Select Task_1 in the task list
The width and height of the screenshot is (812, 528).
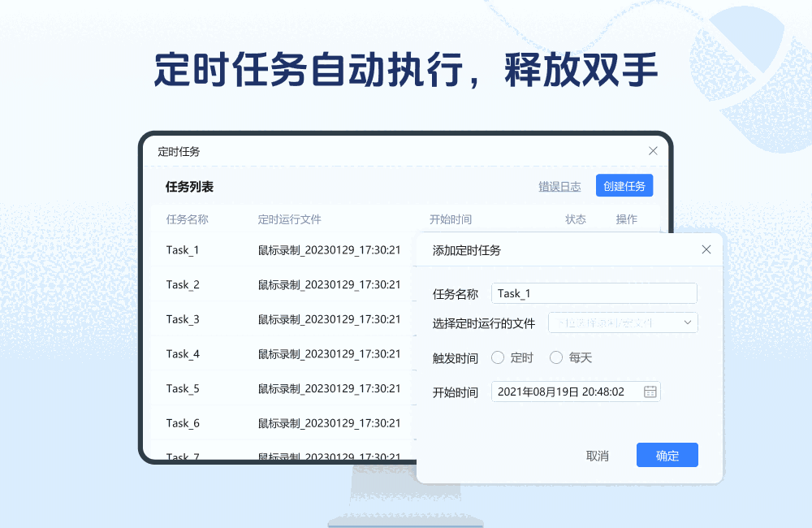tap(183, 250)
